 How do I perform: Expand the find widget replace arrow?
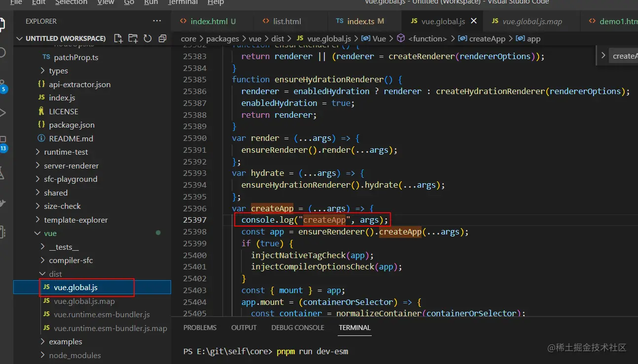click(603, 56)
